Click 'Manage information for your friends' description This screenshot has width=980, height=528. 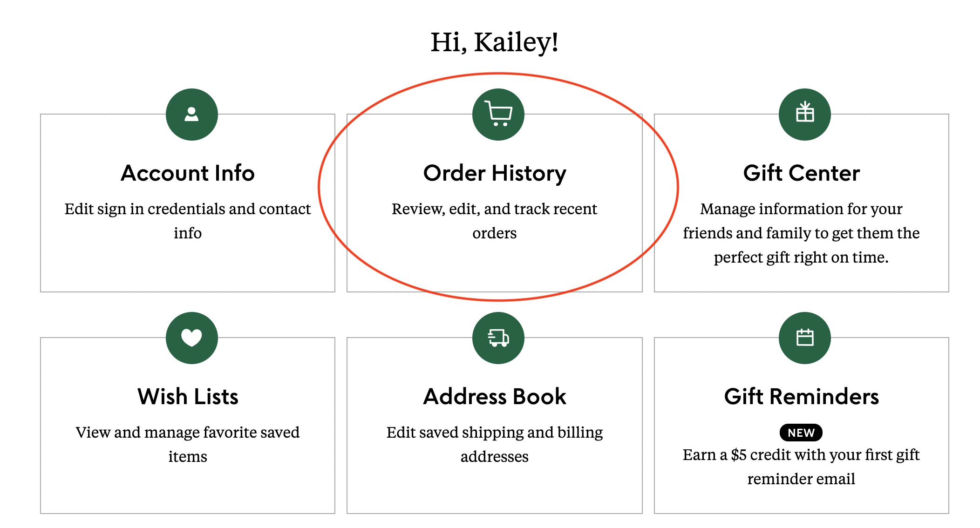pos(801,233)
